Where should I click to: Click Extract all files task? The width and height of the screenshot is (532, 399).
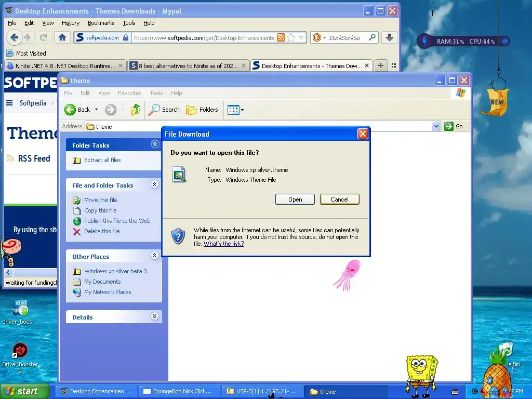(x=102, y=160)
